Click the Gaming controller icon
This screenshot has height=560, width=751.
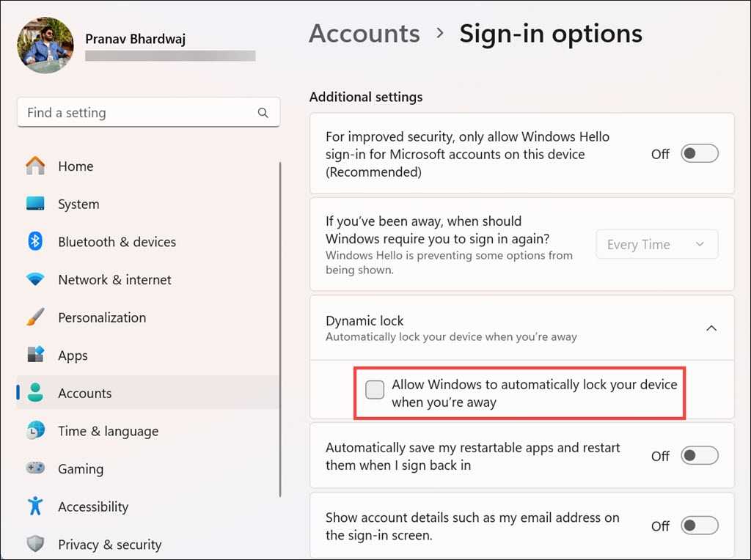click(35, 468)
